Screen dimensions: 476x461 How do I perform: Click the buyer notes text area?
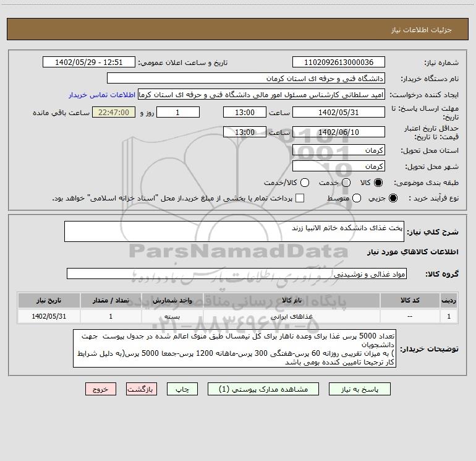tap(234, 348)
